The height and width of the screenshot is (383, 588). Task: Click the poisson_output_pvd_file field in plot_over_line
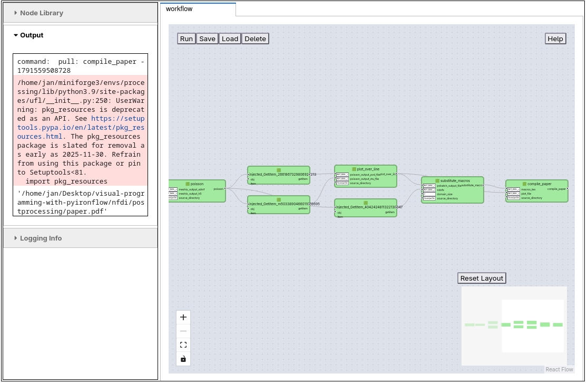pyautogui.click(x=342, y=175)
